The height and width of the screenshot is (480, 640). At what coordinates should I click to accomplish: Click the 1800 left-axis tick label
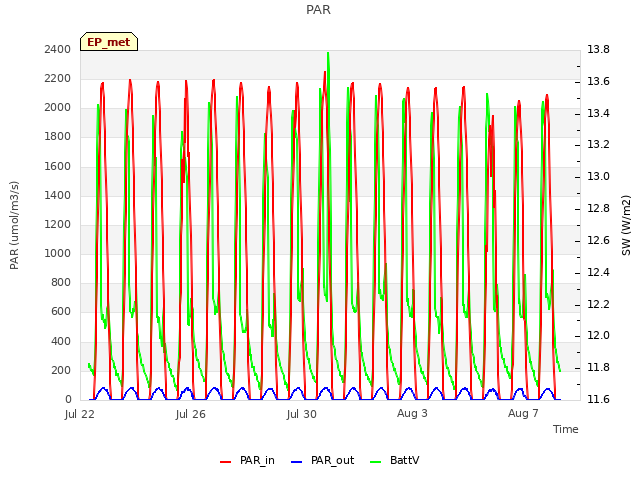58,137
